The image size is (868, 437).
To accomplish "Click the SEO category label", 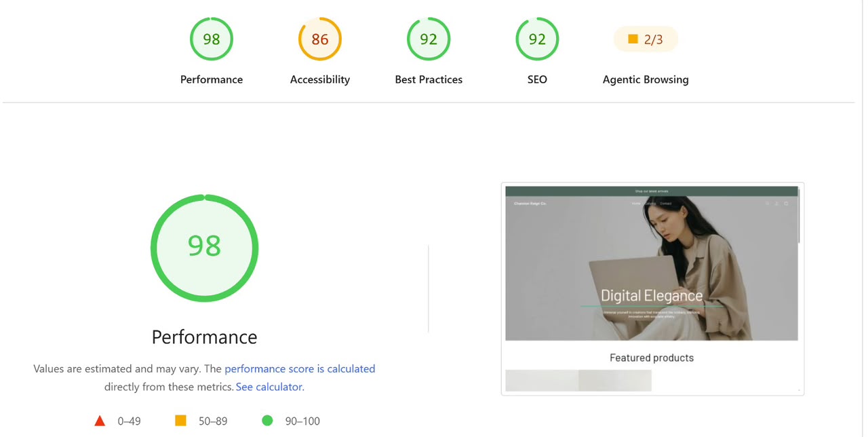I will [537, 79].
